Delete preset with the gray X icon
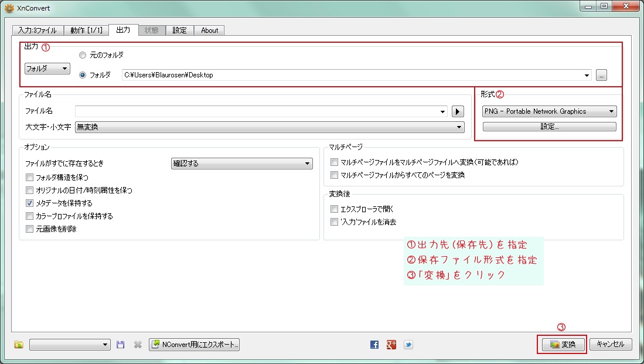The image size is (644, 364). 138,345
